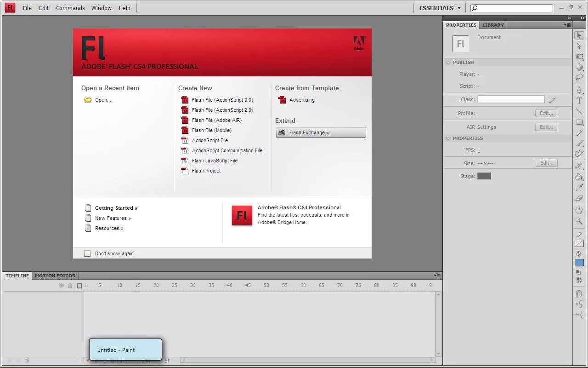Viewport: 588px width, 368px height.
Task: Collapse the PUBLISH section in Properties
Action: click(448, 62)
